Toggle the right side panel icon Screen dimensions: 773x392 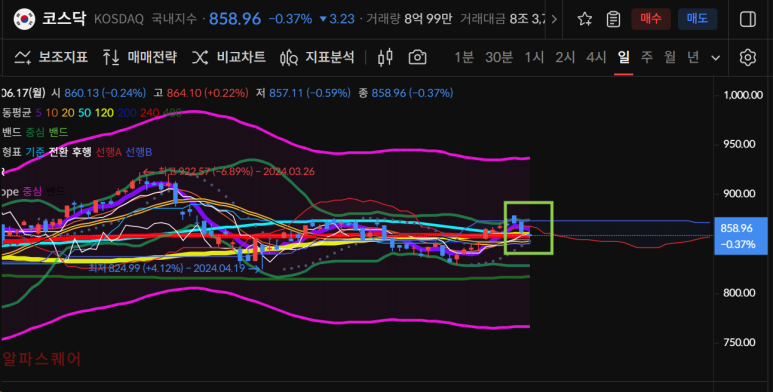(x=747, y=19)
